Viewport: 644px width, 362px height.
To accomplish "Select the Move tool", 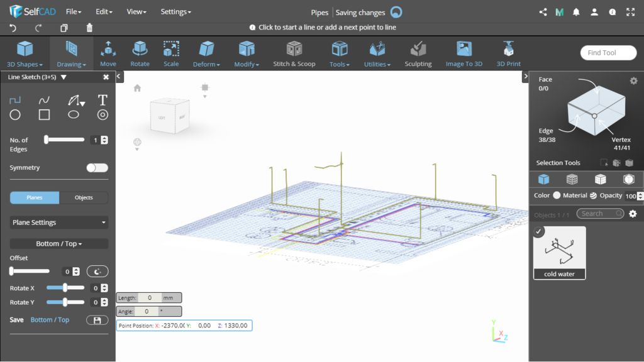I will point(108,54).
